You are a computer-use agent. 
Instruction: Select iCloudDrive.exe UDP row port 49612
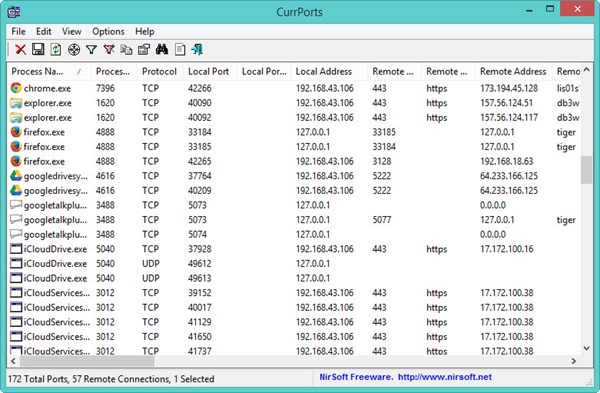click(294, 263)
